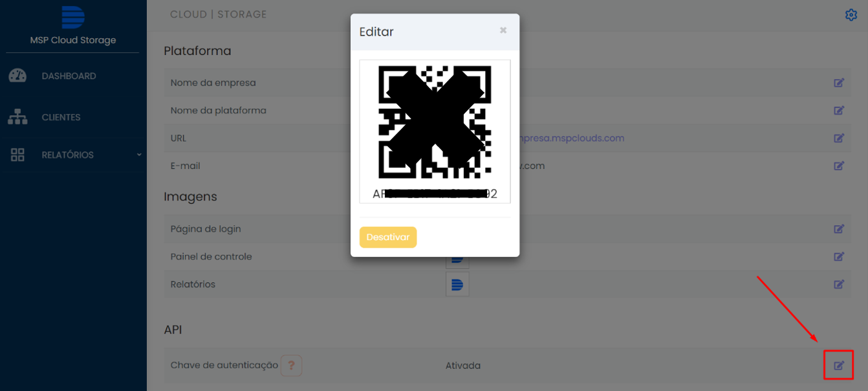The height and width of the screenshot is (391, 868).
Task: Edit the Nome da empresa row
Action: click(x=839, y=83)
